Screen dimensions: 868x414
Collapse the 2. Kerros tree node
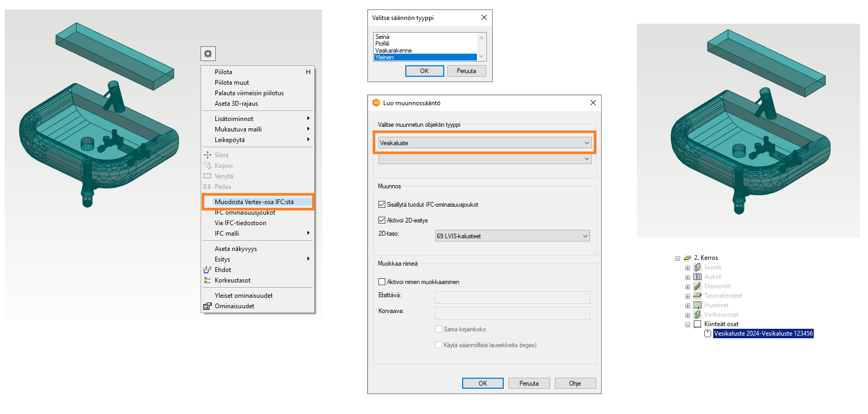click(677, 258)
